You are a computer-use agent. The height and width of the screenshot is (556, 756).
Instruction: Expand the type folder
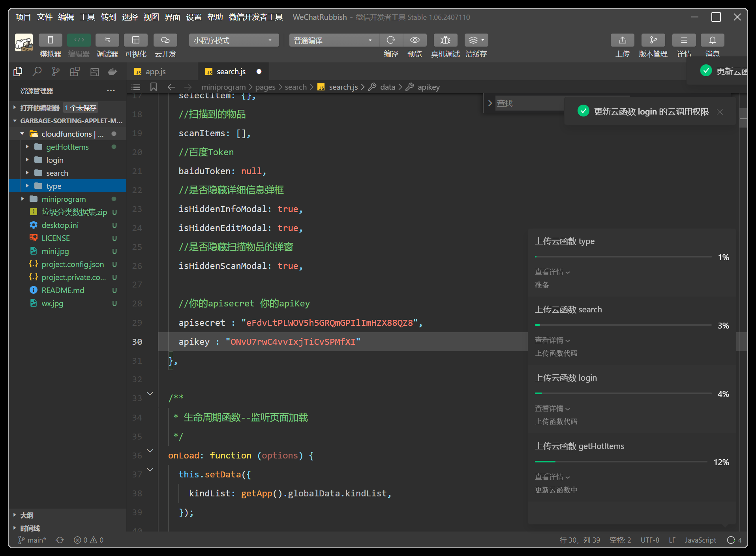27,186
